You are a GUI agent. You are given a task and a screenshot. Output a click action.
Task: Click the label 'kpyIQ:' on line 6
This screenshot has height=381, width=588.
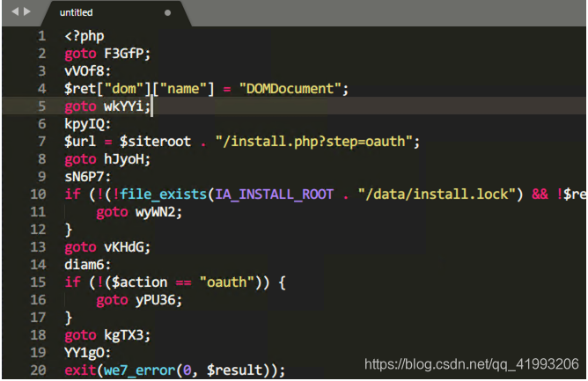(x=88, y=124)
